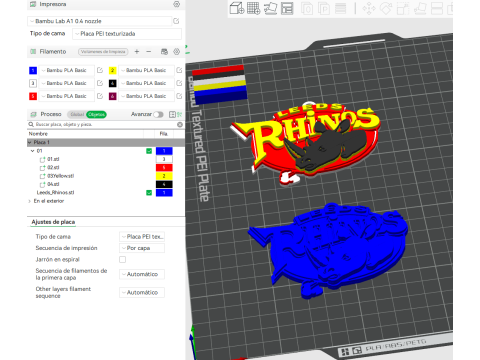Edit preset for filament 5
The image size is (480, 360).
tap(100, 96)
